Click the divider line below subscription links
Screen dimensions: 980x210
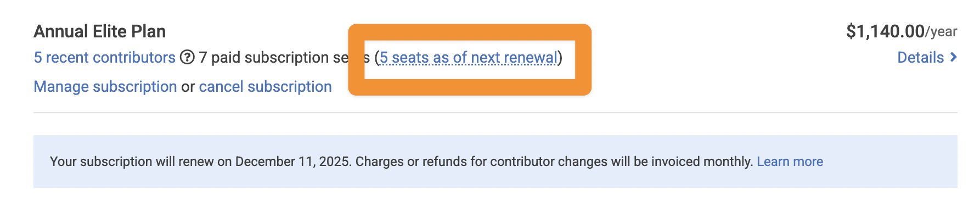point(495,113)
